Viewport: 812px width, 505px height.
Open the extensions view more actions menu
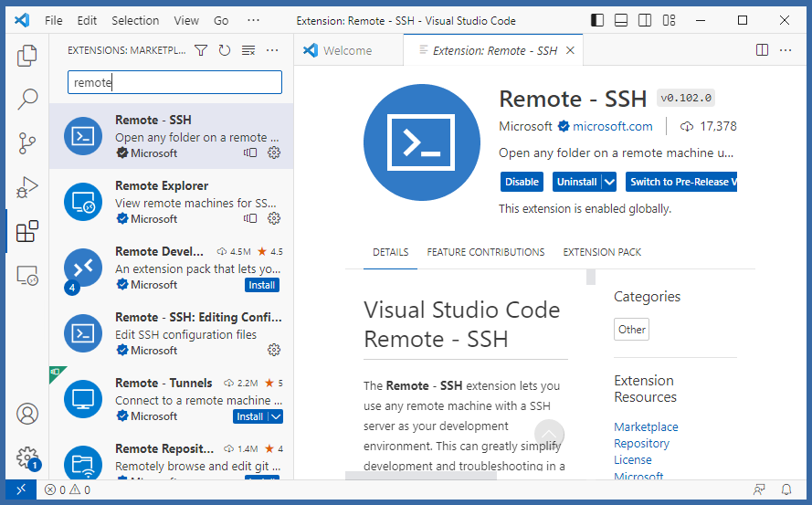272,51
